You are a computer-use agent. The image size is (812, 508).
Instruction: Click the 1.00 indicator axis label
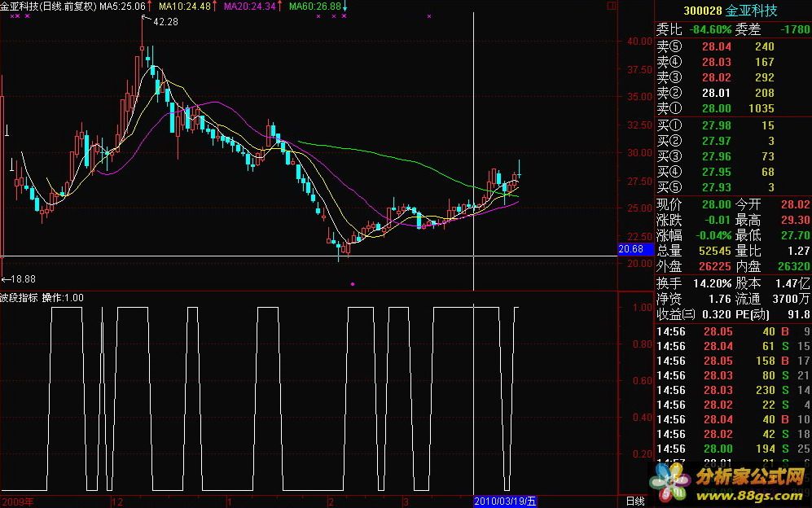pos(643,308)
